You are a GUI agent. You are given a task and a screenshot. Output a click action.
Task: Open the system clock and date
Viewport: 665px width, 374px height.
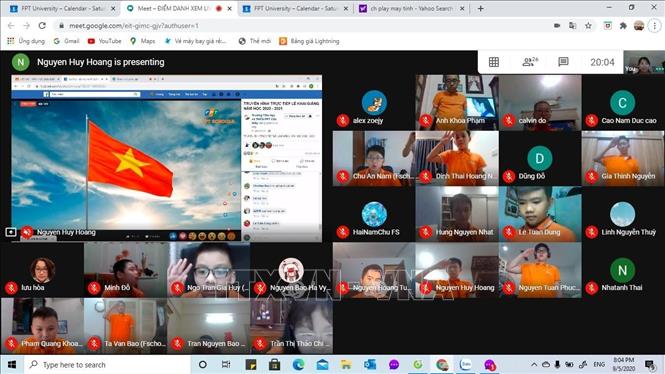pos(623,365)
